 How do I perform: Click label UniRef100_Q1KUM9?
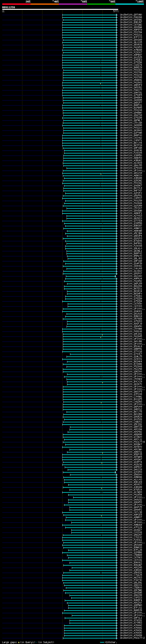pyautogui.click(x=131, y=206)
